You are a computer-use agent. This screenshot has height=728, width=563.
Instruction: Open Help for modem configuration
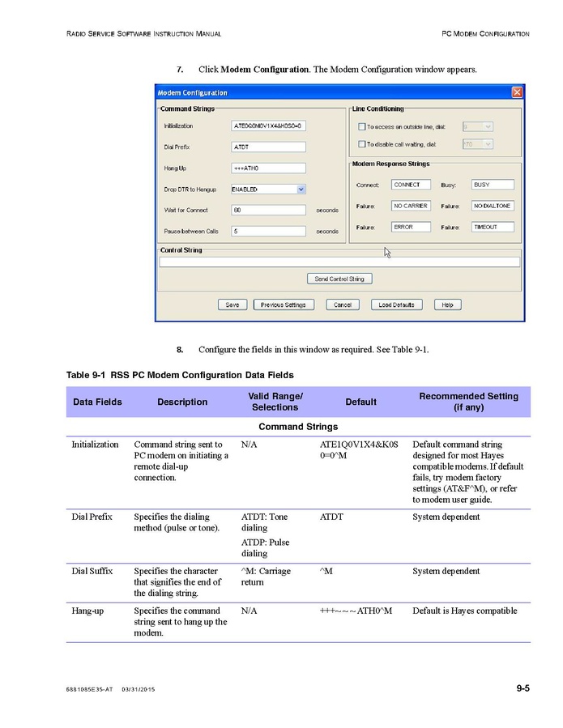pyautogui.click(x=447, y=304)
